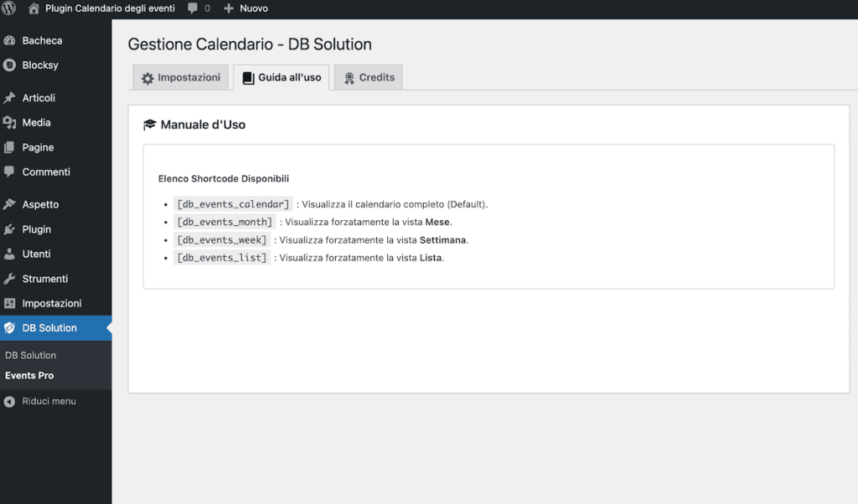Open the DB Solution submenu entry
The width and height of the screenshot is (858, 504).
pos(31,355)
